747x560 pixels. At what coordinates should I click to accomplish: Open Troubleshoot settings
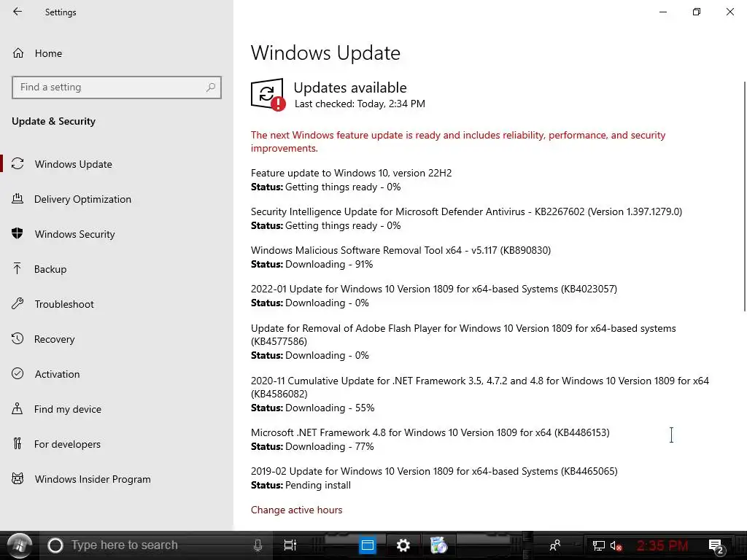[53, 304]
